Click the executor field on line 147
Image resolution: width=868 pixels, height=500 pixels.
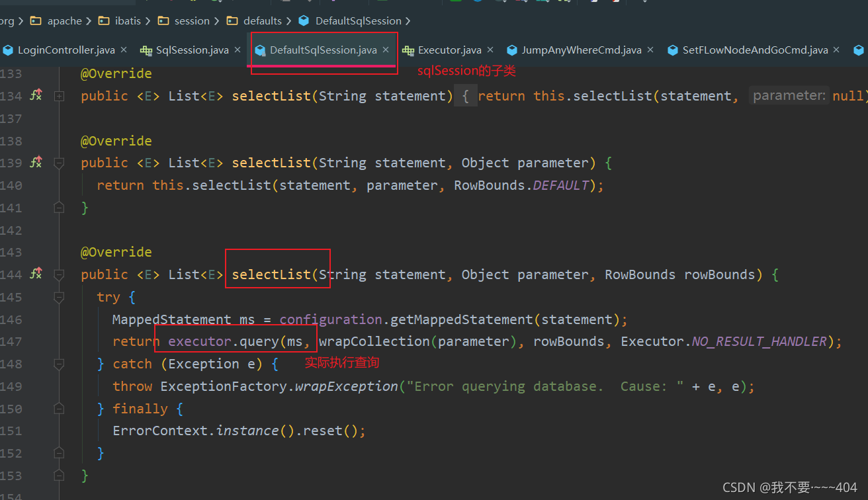coord(200,341)
